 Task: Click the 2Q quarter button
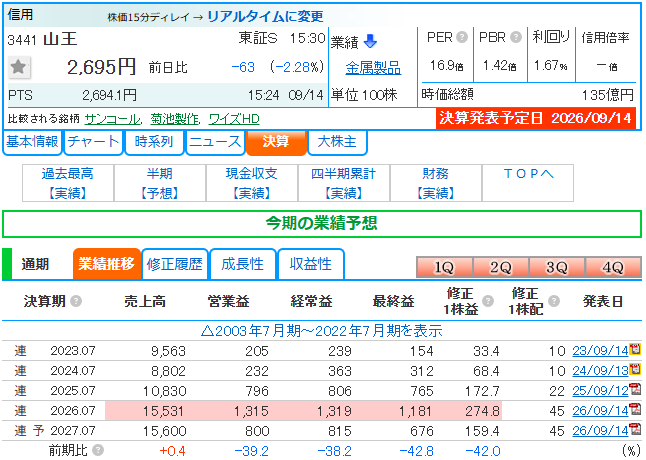pyautogui.click(x=501, y=267)
